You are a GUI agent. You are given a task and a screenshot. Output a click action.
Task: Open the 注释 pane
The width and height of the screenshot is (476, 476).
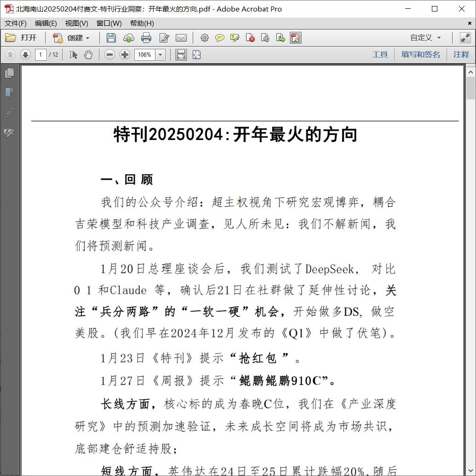[x=461, y=55]
